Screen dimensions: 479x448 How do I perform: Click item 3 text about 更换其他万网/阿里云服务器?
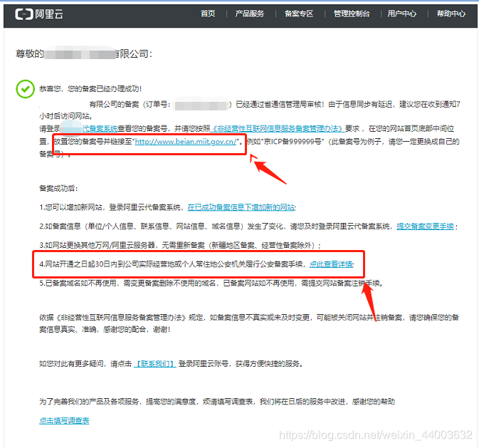pos(180,245)
